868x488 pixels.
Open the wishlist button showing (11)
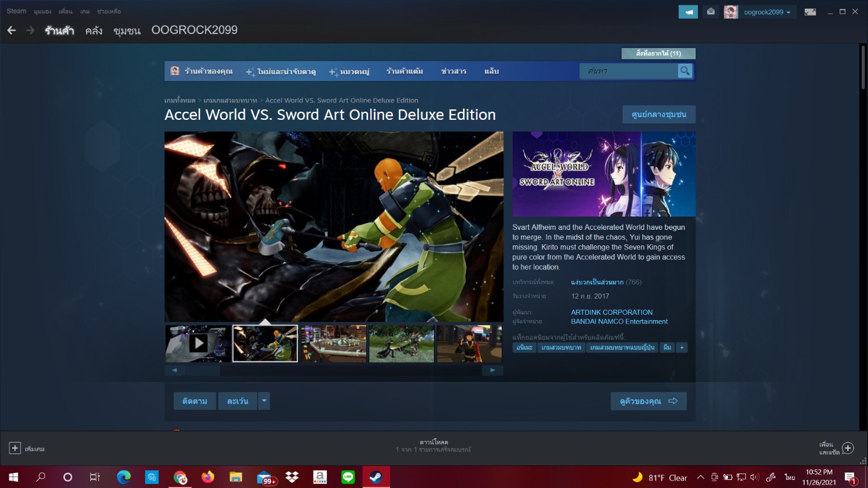tap(659, 53)
